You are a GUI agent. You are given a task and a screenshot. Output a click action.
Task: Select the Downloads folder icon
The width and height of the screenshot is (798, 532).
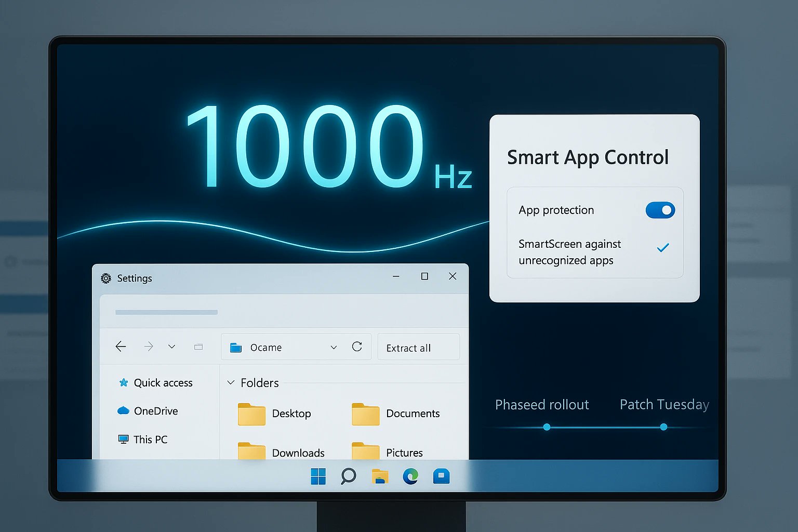(251, 451)
